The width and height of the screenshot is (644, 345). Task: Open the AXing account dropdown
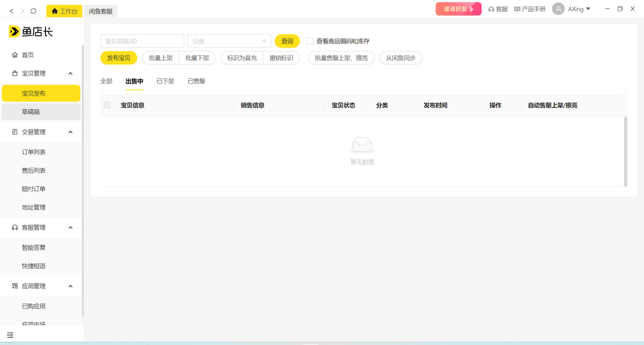(x=574, y=8)
